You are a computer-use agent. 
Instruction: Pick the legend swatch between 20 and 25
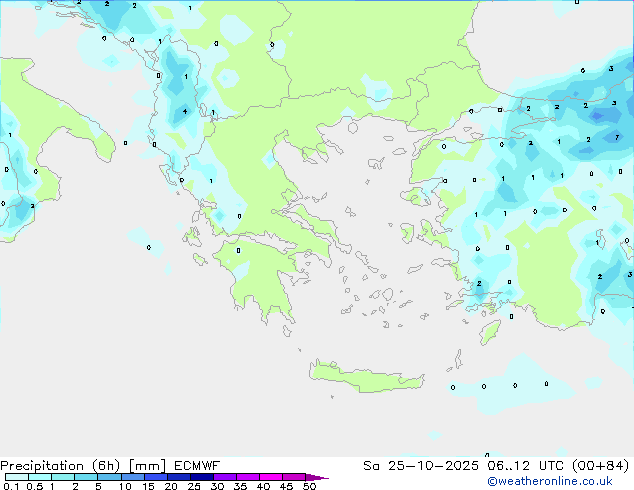[x=178, y=477]
